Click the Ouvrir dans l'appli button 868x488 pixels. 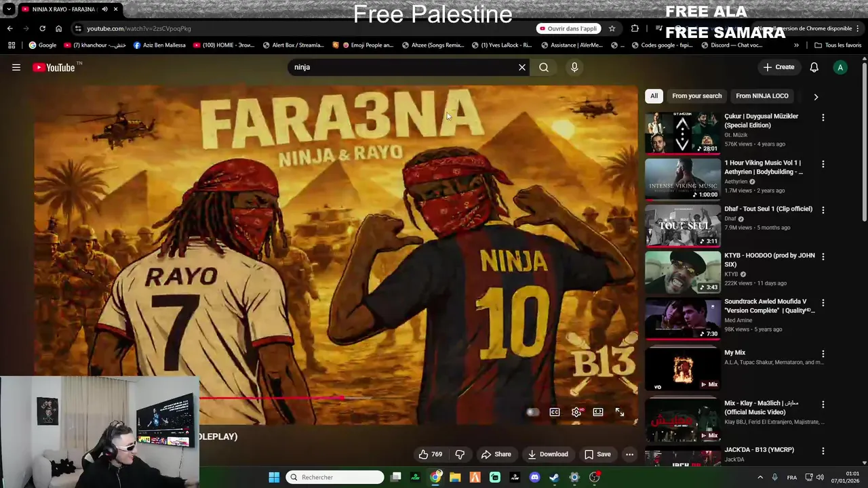click(x=568, y=28)
